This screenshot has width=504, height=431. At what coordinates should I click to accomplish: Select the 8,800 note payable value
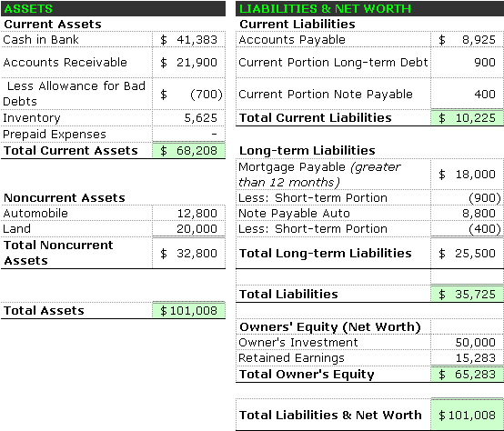(467, 213)
